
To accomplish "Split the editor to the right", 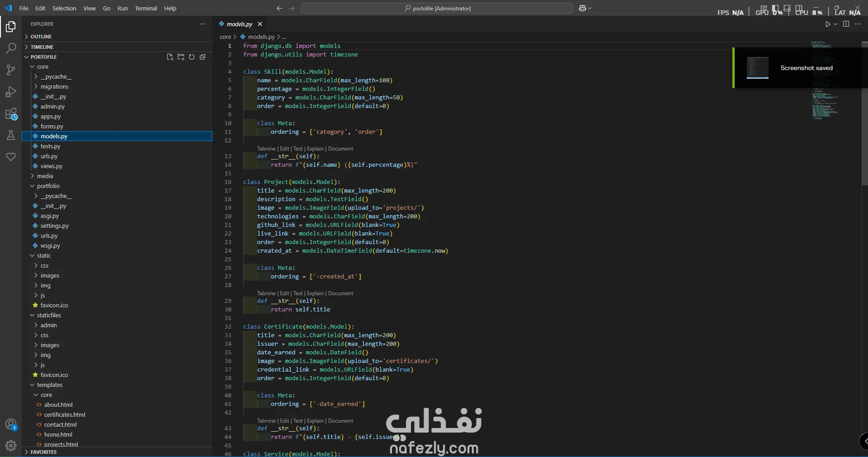I will pos(846,24).
